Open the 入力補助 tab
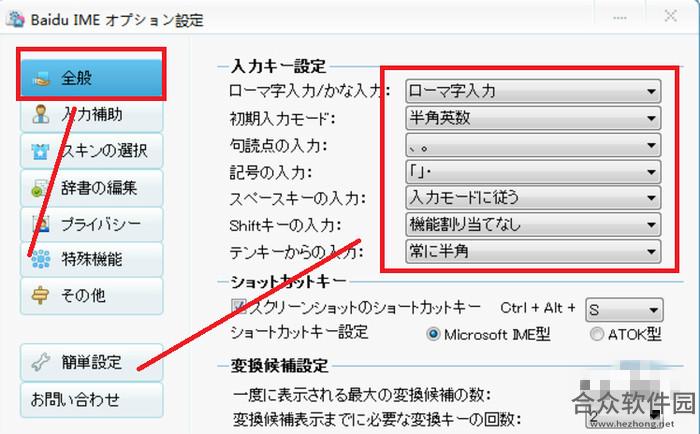700x434 pixels. [92, 115]
